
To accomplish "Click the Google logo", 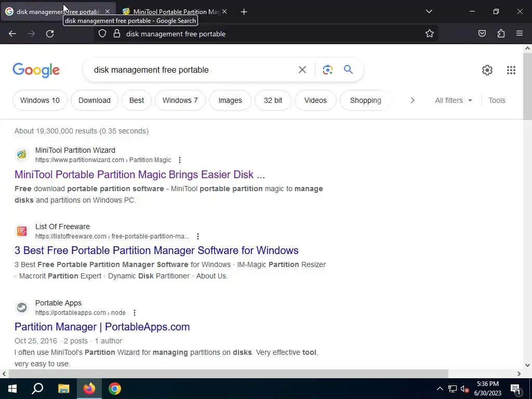I will [36, 70].
